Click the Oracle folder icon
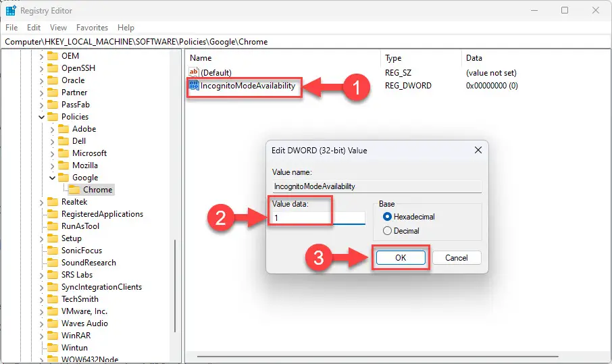 52,80
